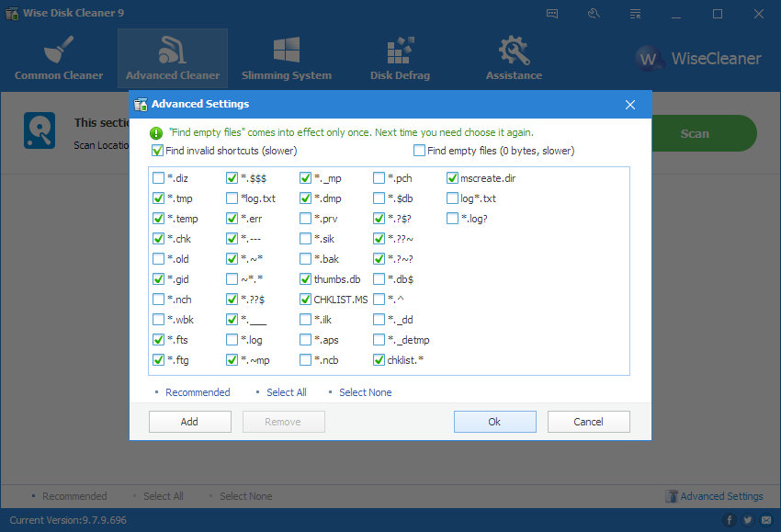Uncheck Find invalid shortcuts option

(x=158, y=151)
